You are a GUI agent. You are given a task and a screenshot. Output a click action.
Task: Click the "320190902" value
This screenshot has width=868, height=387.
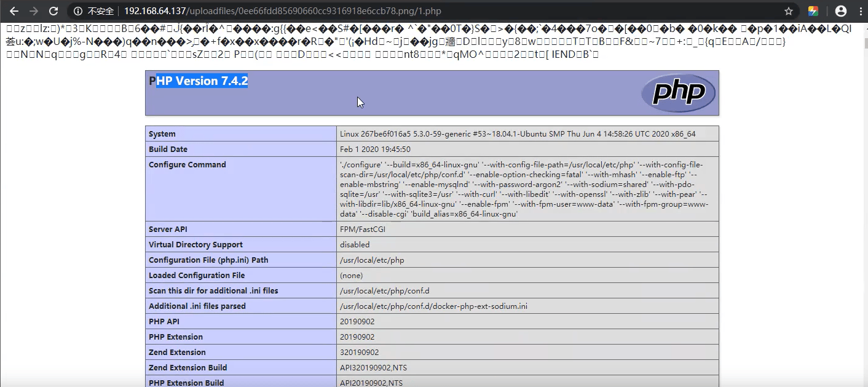(x=360, y=352)
